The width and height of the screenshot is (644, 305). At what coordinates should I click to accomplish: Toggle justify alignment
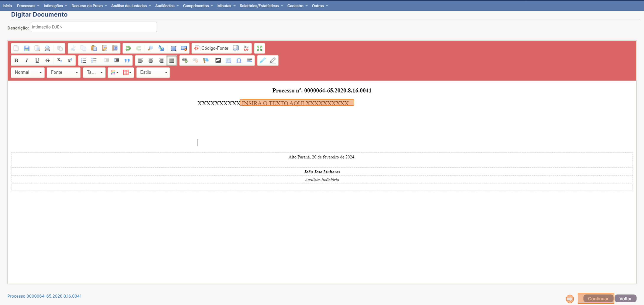(172, 60)
